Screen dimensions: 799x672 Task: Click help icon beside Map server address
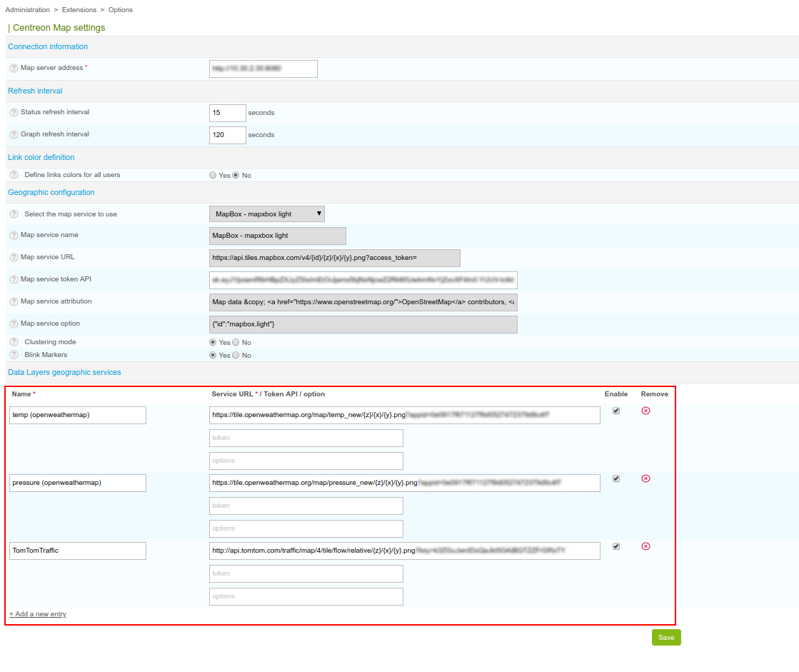pyautogui.click(x=14, y=69)
